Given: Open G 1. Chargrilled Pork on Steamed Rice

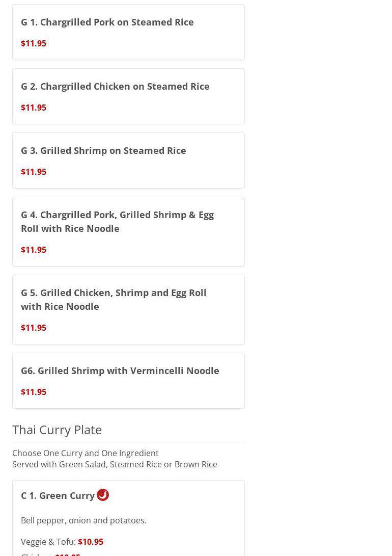Looking at the screenshot, I should [107, 22].
